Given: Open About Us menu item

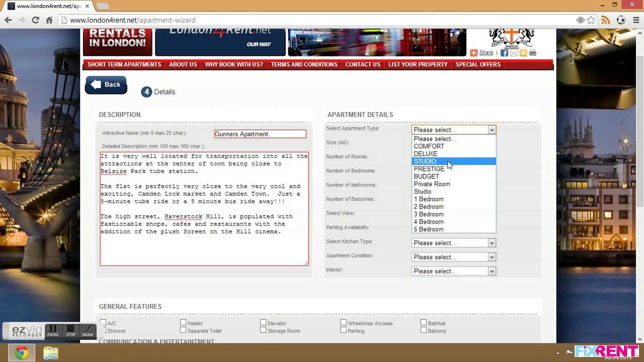Looking at the screenshot, I should click(x=183, y=64).
